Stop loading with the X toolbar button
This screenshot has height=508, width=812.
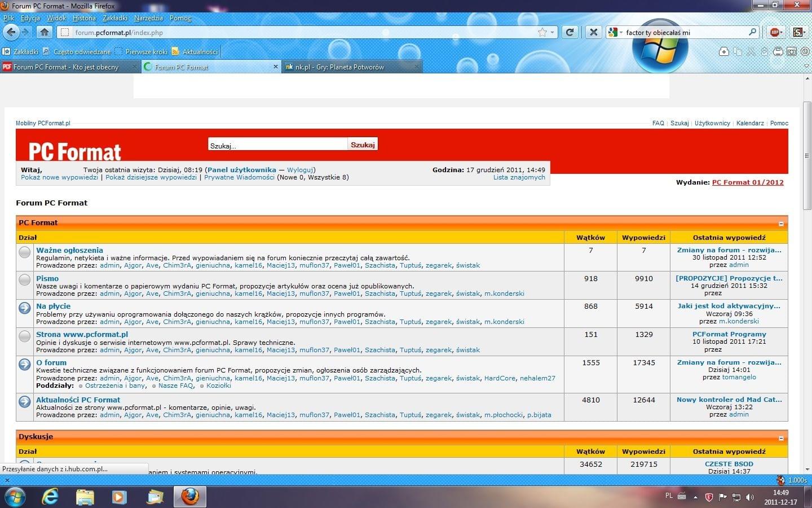click(593, 32)
